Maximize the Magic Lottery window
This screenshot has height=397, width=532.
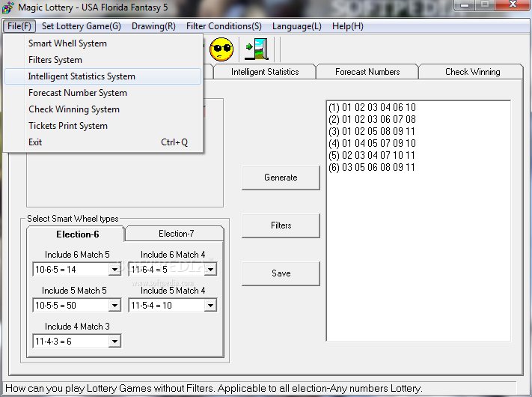(485, 5)
